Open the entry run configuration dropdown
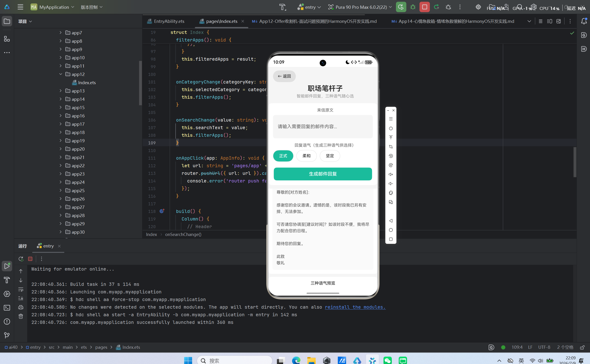590x364 pixels. (309, 7)
